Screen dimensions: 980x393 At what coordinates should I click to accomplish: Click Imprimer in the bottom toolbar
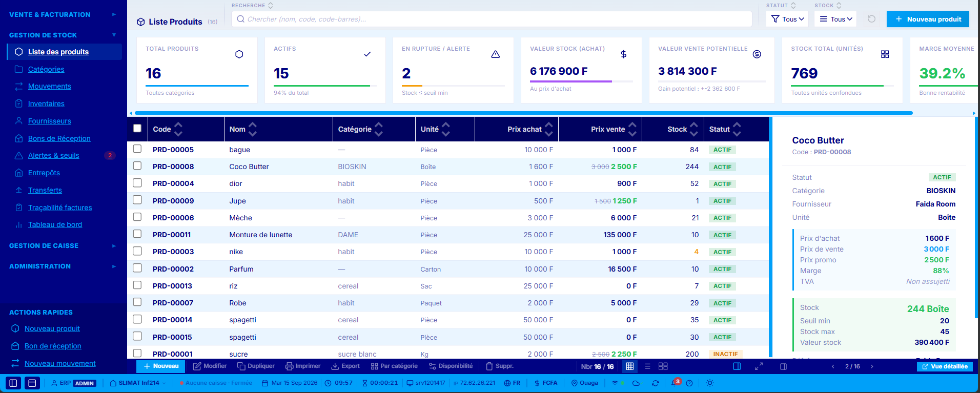303,366
